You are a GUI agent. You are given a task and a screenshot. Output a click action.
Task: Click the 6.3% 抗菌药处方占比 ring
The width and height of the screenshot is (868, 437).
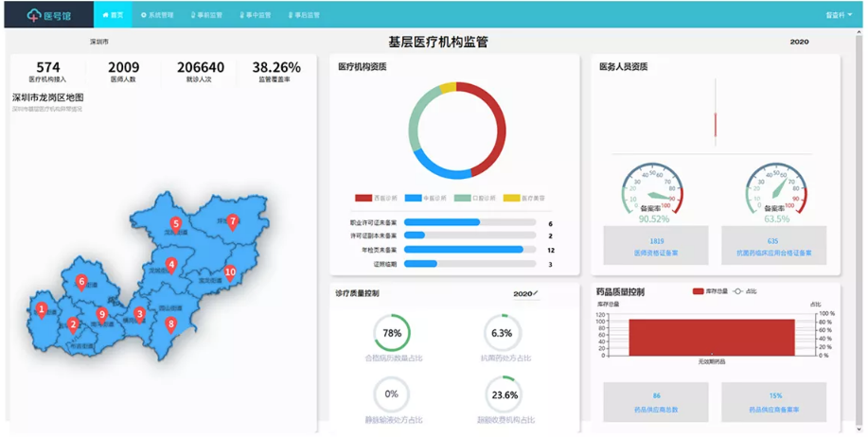(x=503, y=333)
